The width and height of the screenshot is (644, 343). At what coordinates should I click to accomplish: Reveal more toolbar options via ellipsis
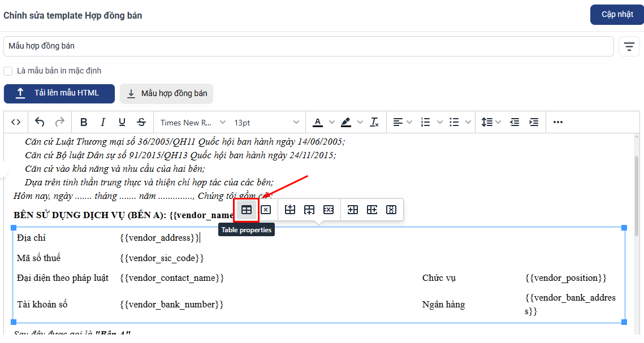(558, 122)
